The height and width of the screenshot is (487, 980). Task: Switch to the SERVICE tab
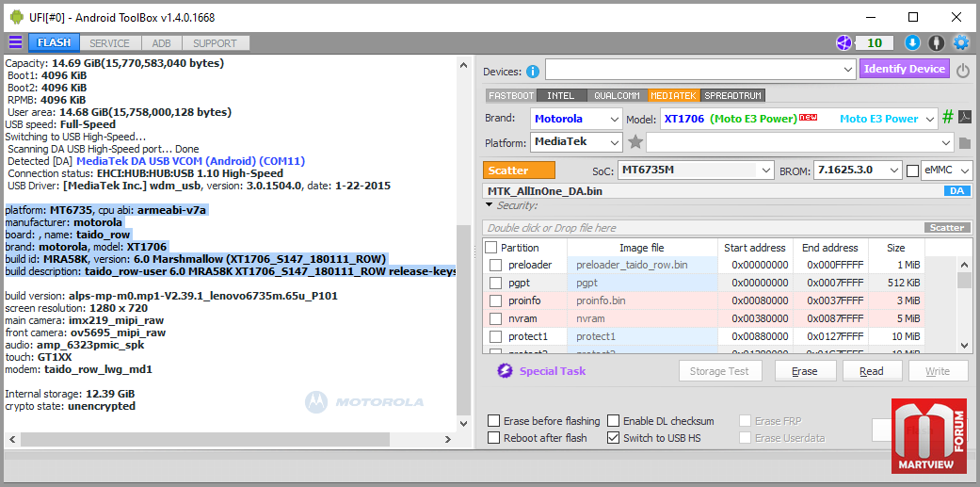109,43
